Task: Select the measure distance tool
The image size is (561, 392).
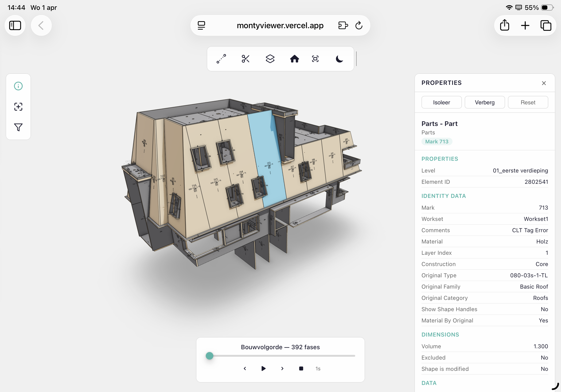Action: coord(221,59)
